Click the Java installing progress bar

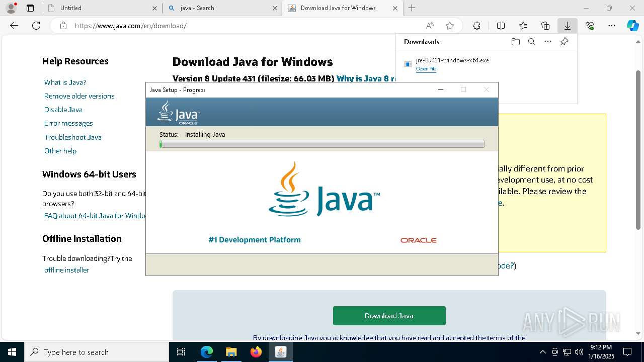tap(322, 144)
